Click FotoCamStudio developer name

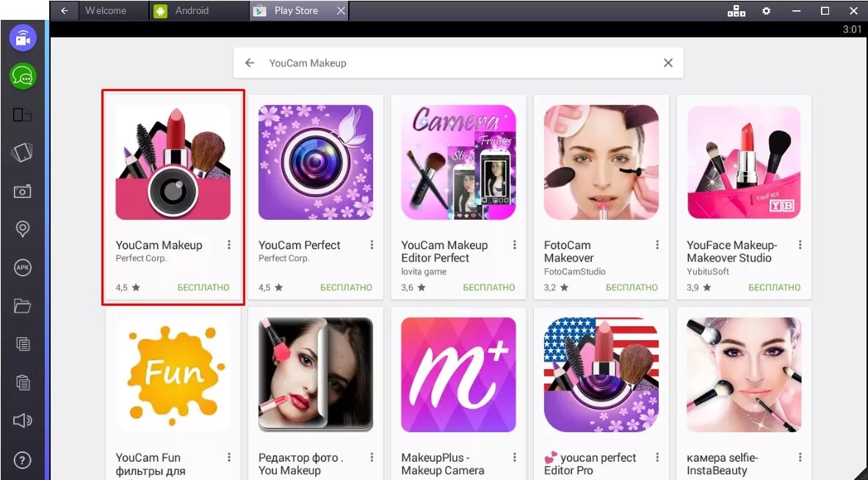click(x=574, y=271)
